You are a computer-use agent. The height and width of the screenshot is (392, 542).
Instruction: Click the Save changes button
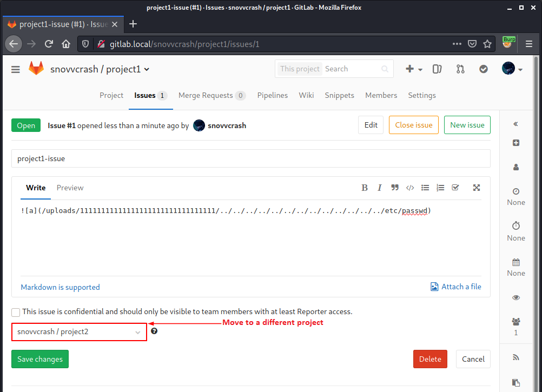click(39, 358)
